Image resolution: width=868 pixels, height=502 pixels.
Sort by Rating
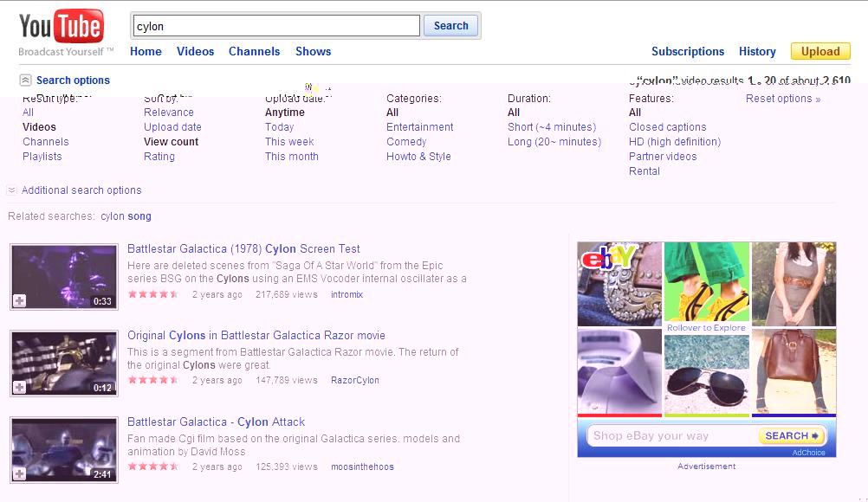point(159,157)
